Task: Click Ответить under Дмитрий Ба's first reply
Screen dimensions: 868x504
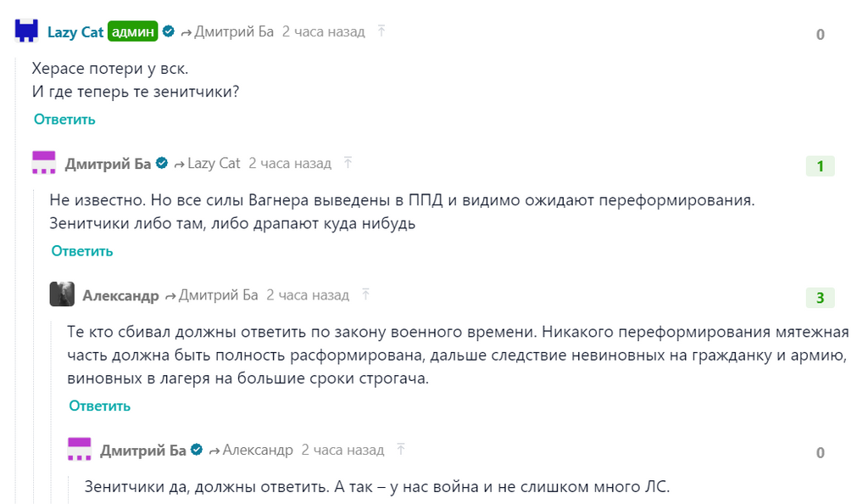Action: point(81,251)
